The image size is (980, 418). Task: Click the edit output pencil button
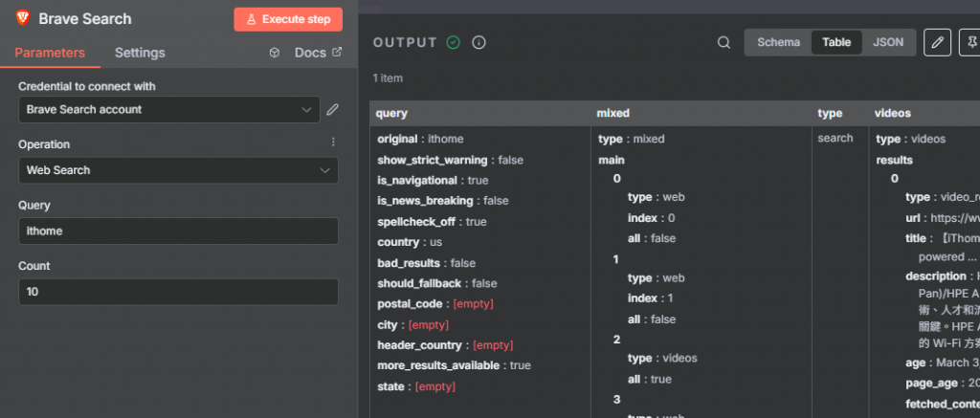[x=937, y=42]
